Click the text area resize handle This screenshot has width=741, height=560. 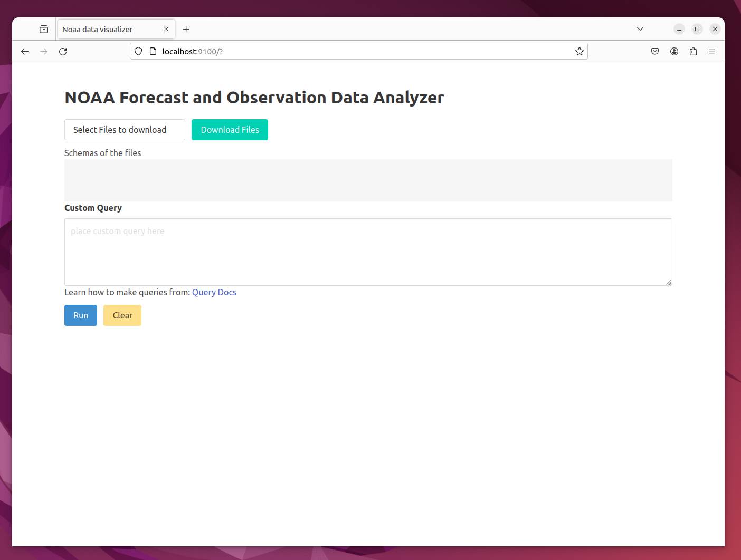coord(669,282)
